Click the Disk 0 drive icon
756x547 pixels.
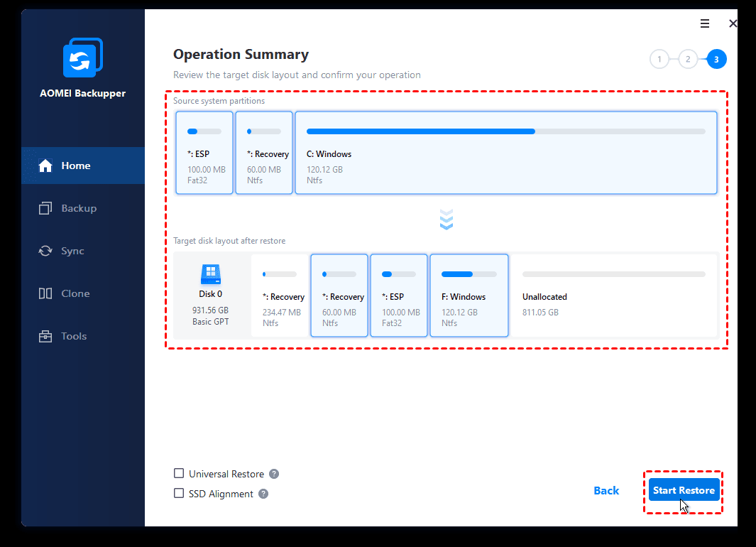coord(210,274)
